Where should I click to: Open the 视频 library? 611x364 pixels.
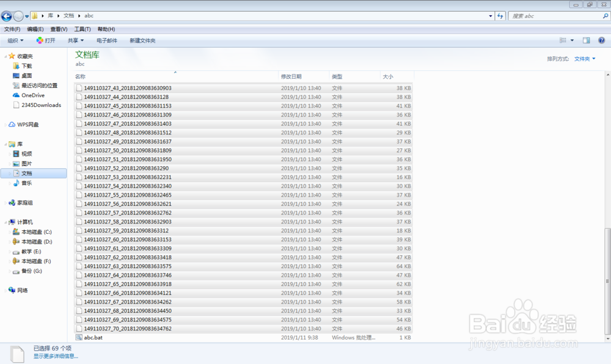coord(26,154)
